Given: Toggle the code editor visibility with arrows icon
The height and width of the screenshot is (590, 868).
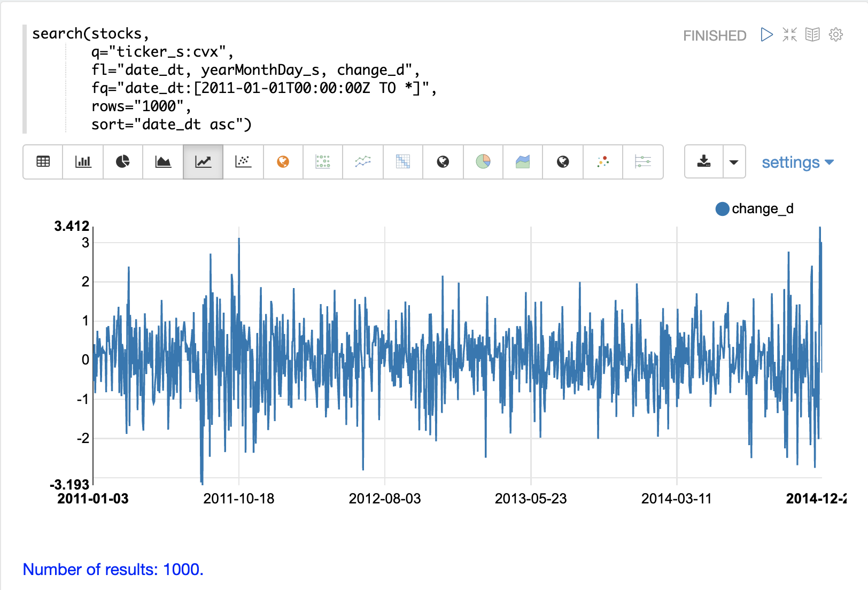Looking at the screenshot, I should (x=789, y=35).
